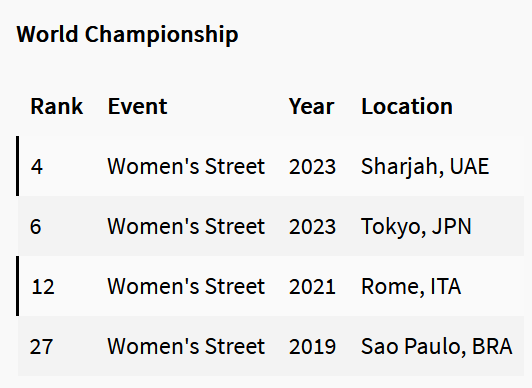Click Women's Street in the Tokyo row
532x388 pixels.
coord(186,226)
